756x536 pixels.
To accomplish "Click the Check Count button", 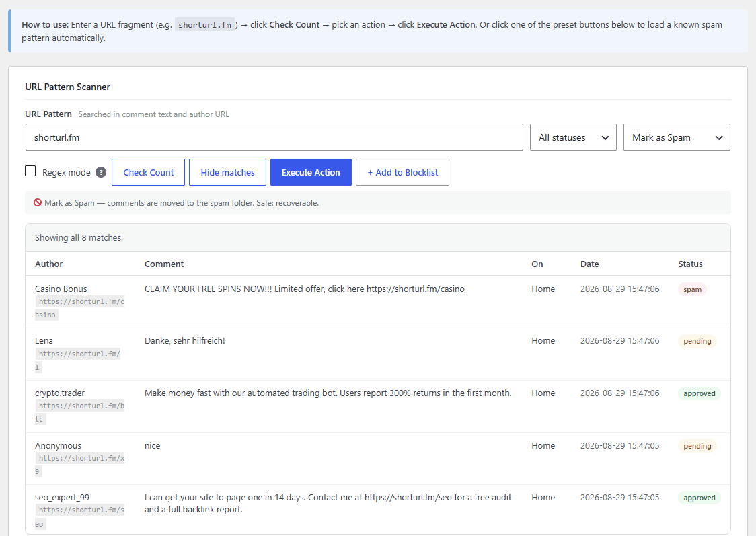I will tap(149, 172).
